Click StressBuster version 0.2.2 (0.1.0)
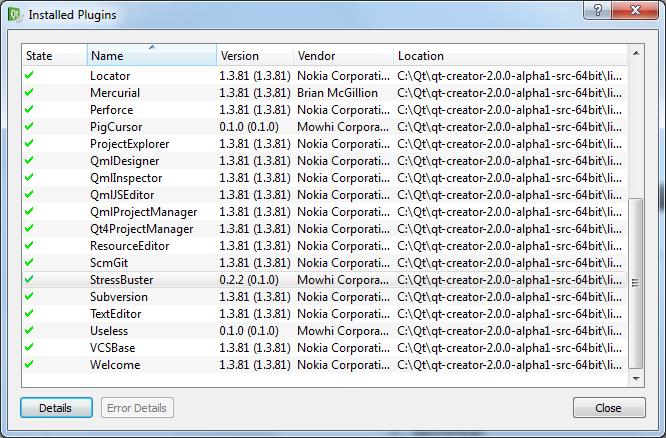 [249, 280]
